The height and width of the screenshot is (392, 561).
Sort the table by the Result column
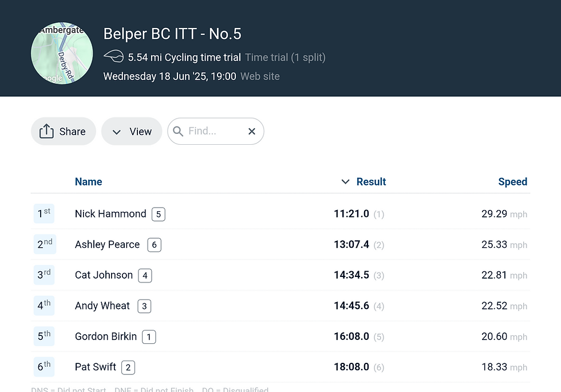tap(371, 182)
